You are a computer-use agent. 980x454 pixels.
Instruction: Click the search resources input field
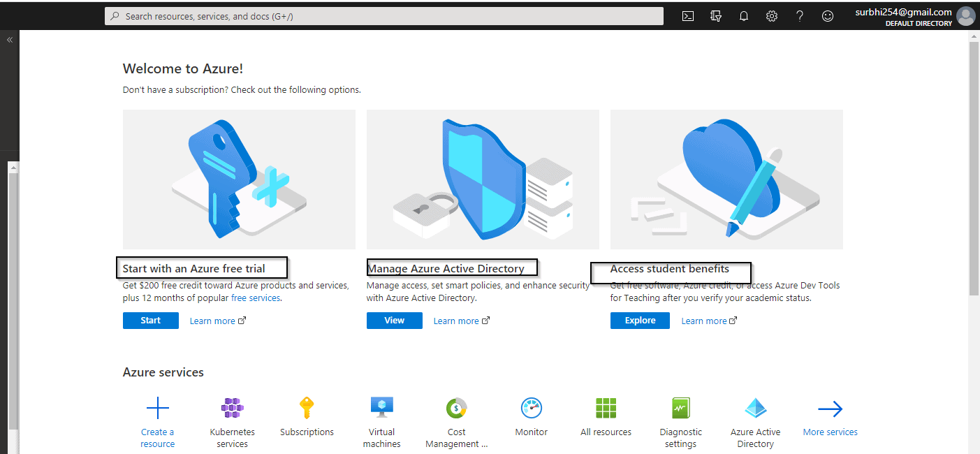click(x=384, y=15)
